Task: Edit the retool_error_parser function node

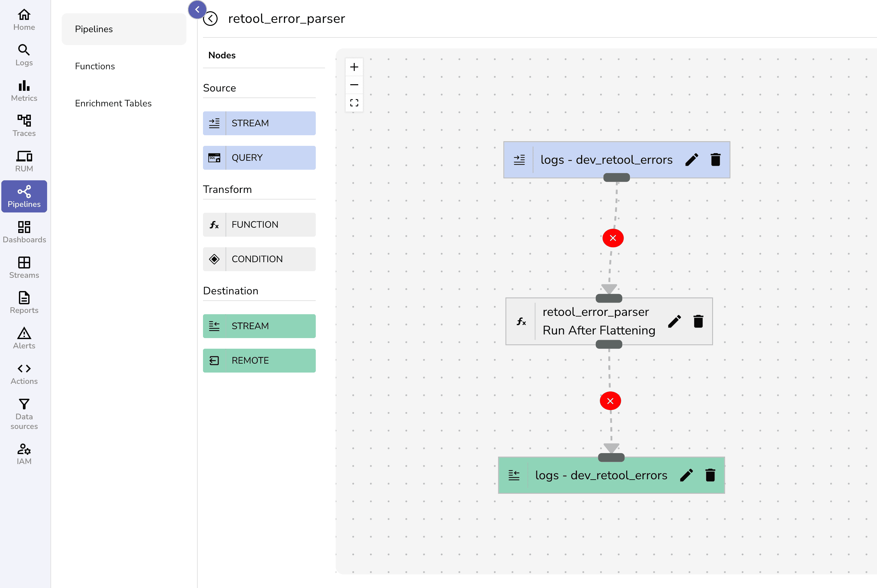Action: (674, 322)
